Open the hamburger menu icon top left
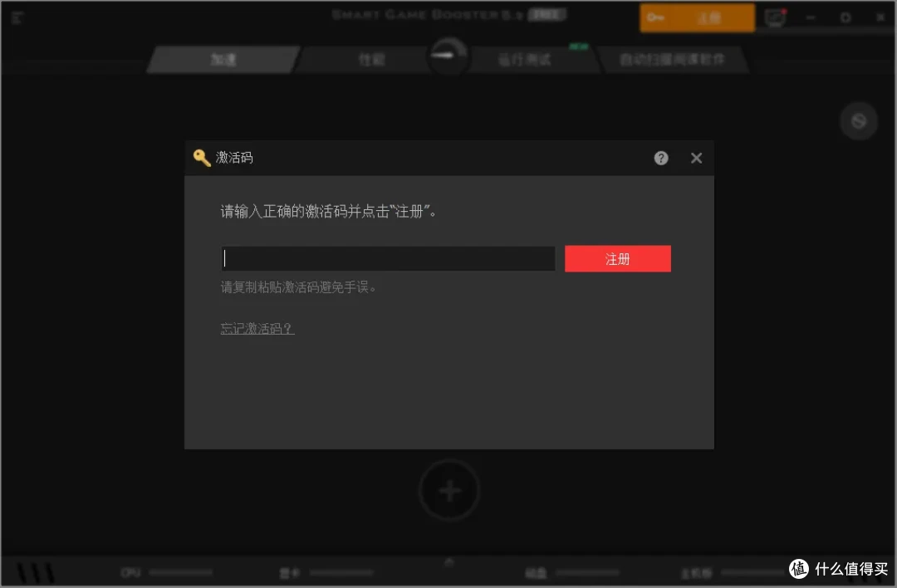The width and height of the screenshot is (897, 588). click(17, 17)
